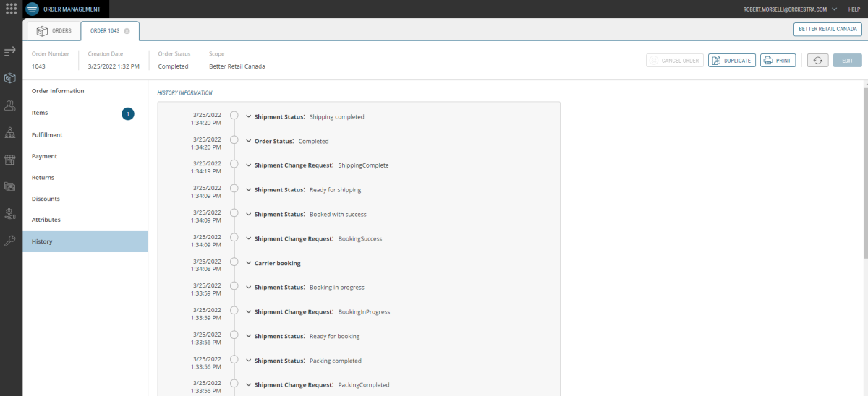This screenshot has width=868, height=396.
Task: Expand the Carrier booking history entry
Action: coord(249,263)
